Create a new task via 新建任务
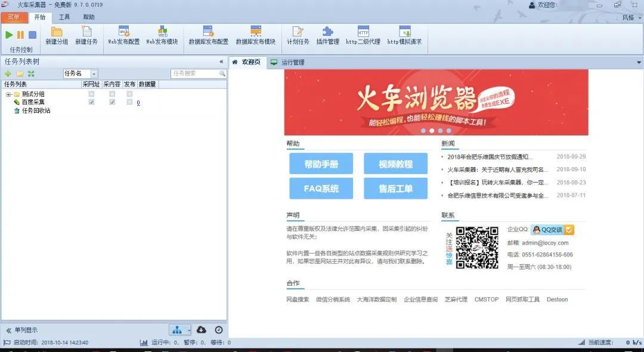This screenshot has height=352, width=644. [86, 36]
